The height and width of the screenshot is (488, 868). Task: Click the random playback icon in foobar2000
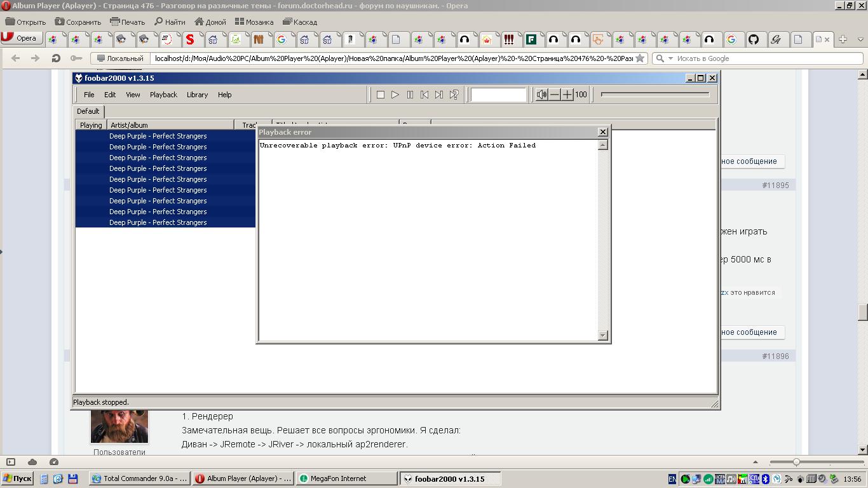[x=454, y=95]
